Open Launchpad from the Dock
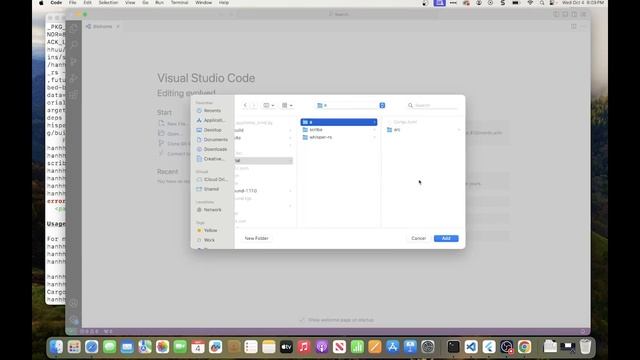Screen dimensions: 640x360 point(74,347)
